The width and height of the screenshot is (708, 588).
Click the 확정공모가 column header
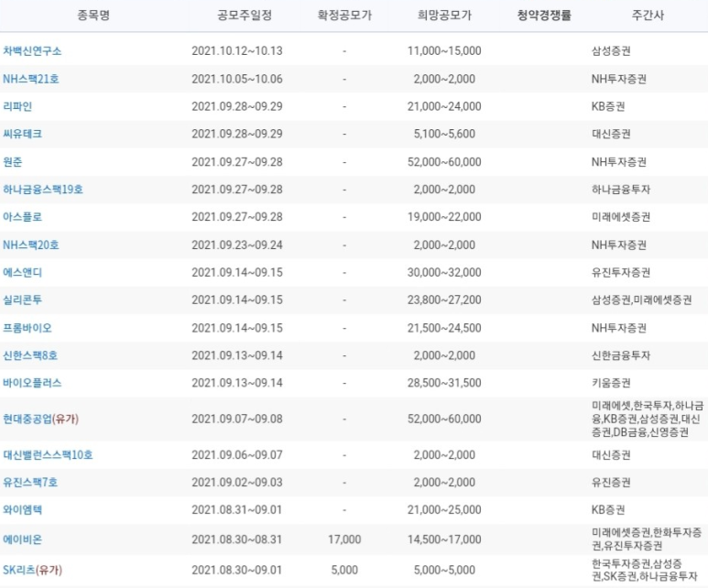point(344,16)
